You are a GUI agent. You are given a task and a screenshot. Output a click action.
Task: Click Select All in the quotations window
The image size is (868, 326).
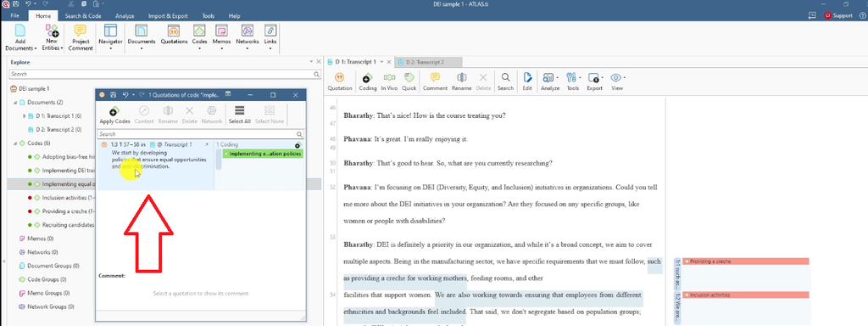click(x=240, y=115)
